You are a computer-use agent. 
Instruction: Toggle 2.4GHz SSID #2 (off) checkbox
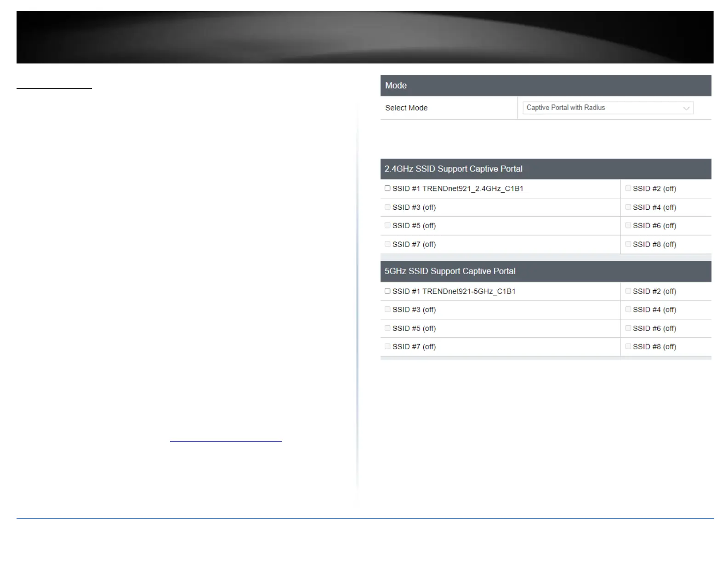point(628,188)
